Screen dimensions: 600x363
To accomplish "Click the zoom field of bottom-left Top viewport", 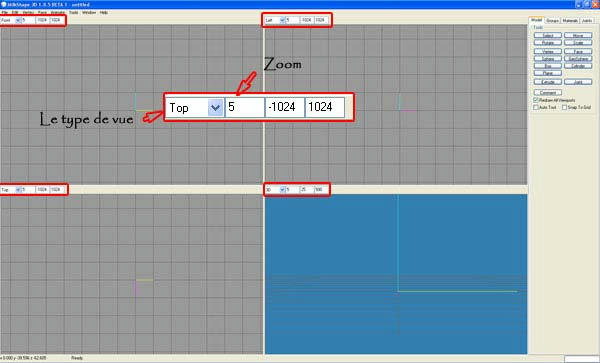I will pyautogui.click(x=28, y=189).
